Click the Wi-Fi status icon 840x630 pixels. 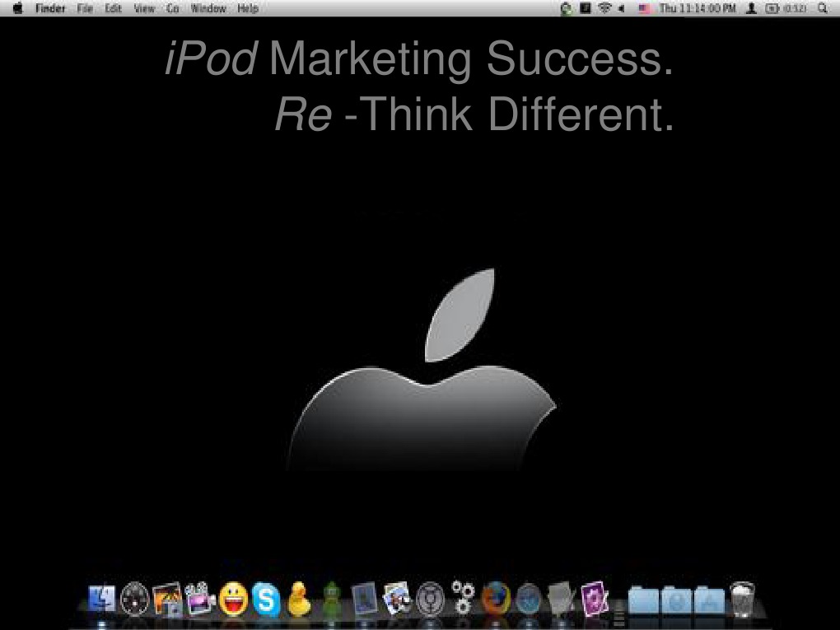click(x=604, y=8)
